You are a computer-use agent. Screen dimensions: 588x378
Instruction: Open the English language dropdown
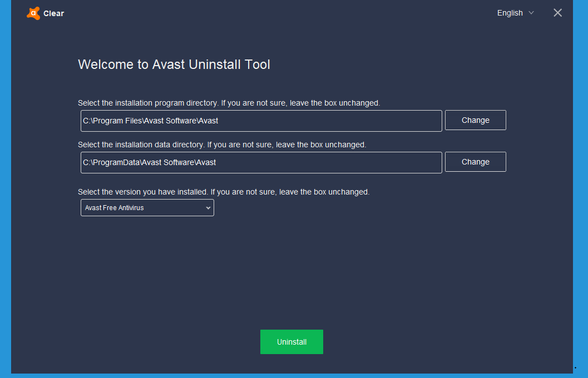tap(515, 13)
